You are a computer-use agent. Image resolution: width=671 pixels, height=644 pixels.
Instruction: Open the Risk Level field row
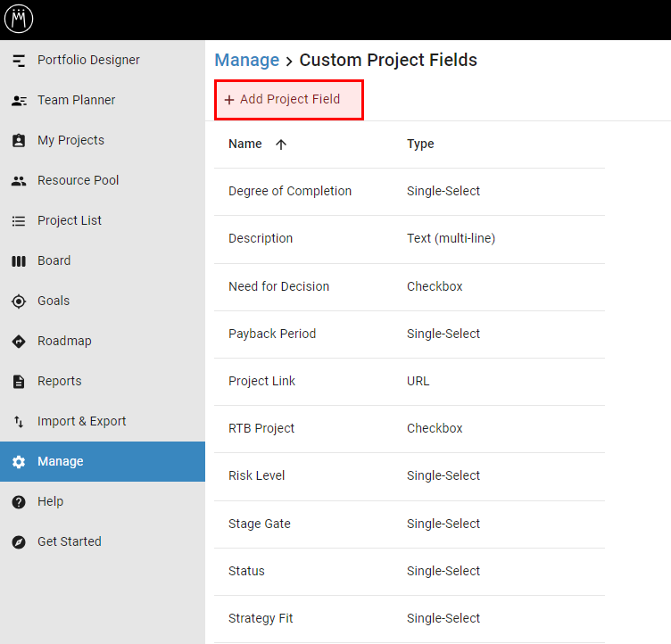[409, 475]
